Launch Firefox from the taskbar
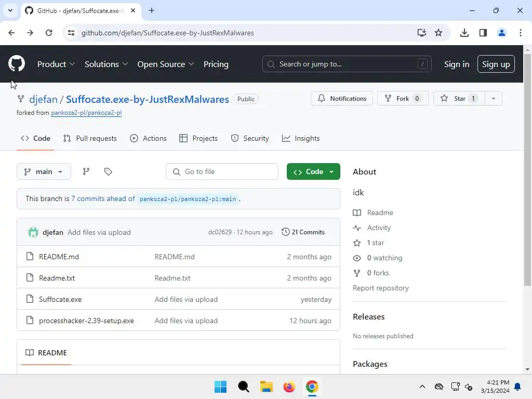This screenshot has height=399, width=532. coord(289,387)
